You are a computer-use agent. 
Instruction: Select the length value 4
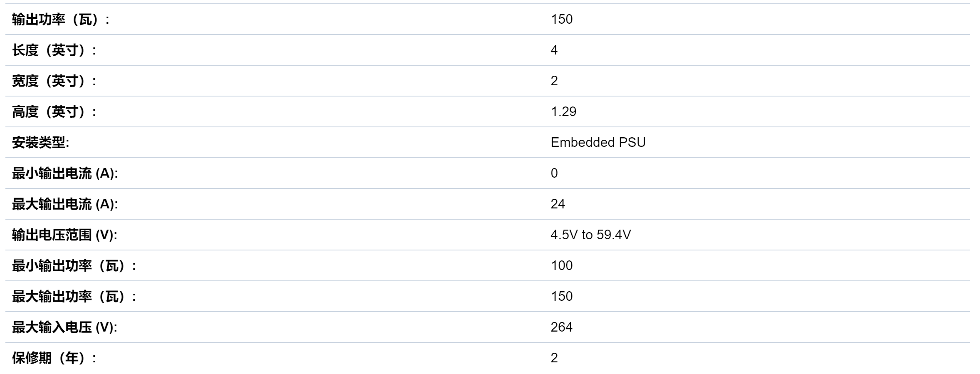(554, 50)
